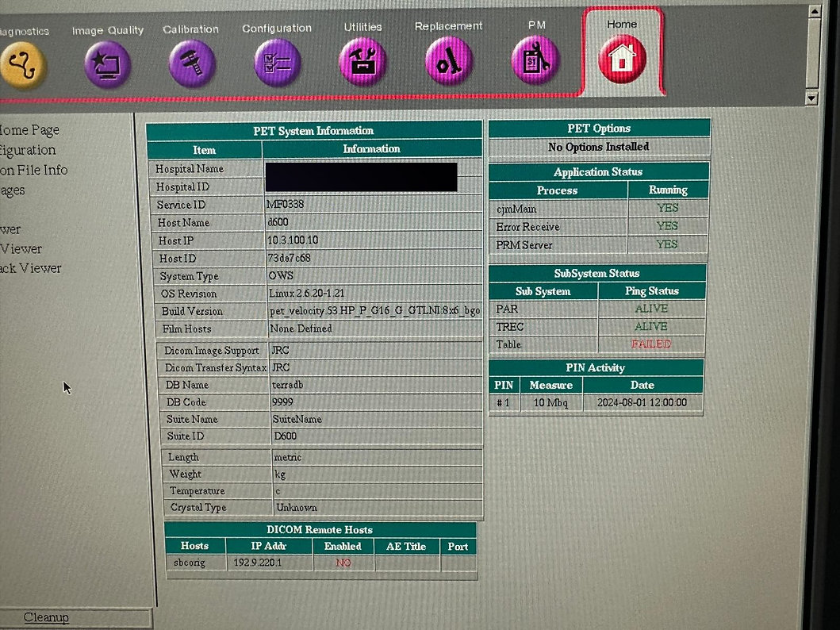The height and width of the screenshot is (630, 840).
Task: Click the Replacement wrench icon
Action: (448, 61)
